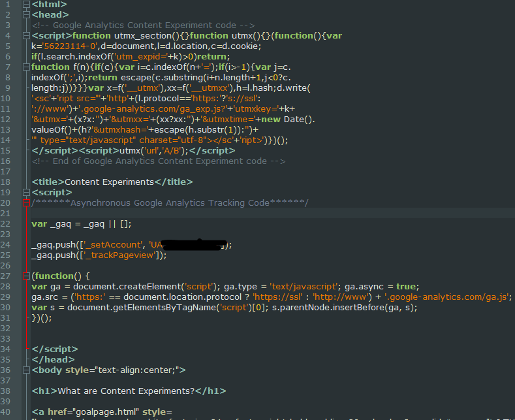Click '&utmxtime=' string on line 12
This screenshot has height=420, width=515.
point(228,120)
